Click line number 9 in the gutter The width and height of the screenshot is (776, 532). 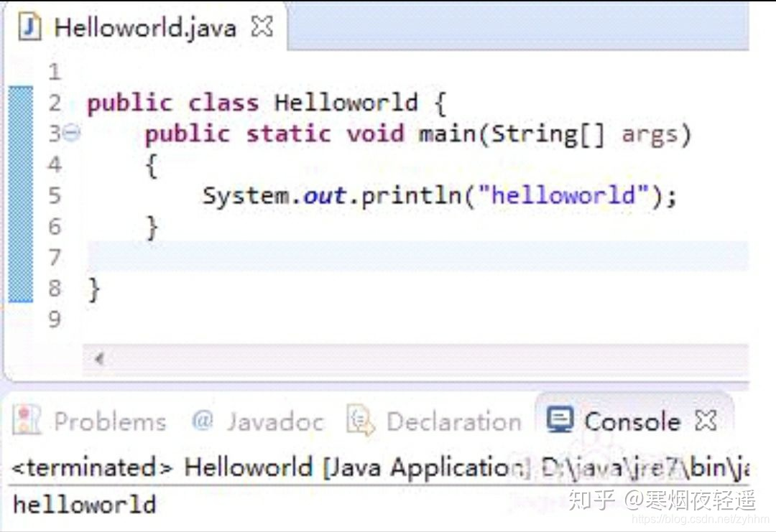[x=55, y=319]
